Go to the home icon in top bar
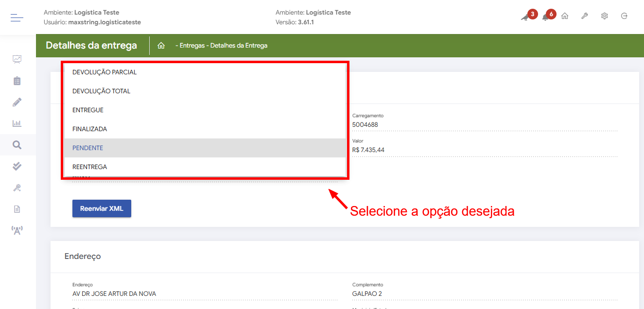Screen dimensions: 644x309 (565, 16)
